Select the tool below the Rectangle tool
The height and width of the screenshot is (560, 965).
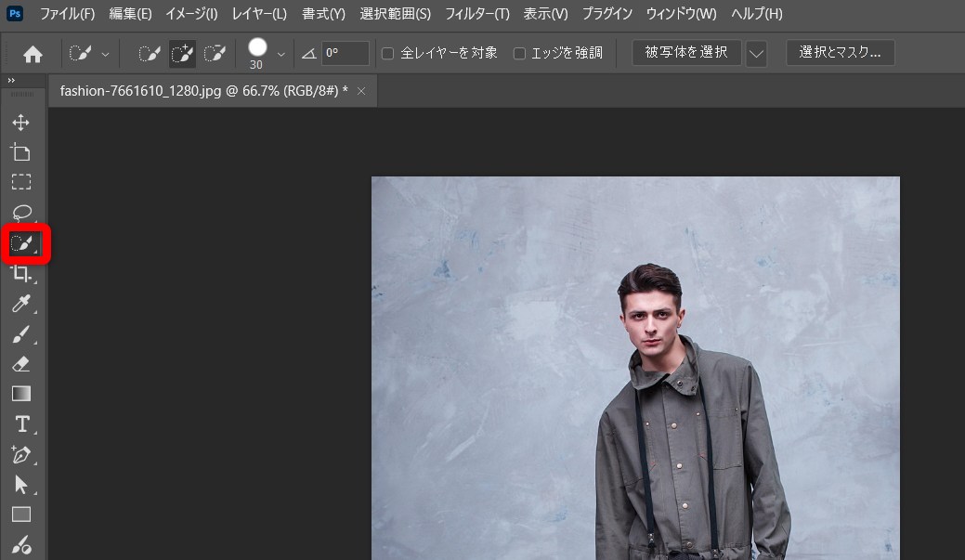point(21,545)
